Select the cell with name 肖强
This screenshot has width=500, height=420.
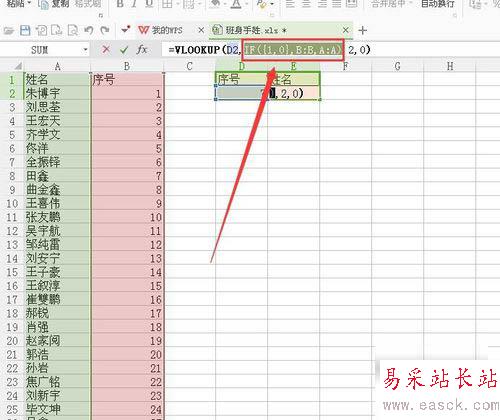(57, 327)
